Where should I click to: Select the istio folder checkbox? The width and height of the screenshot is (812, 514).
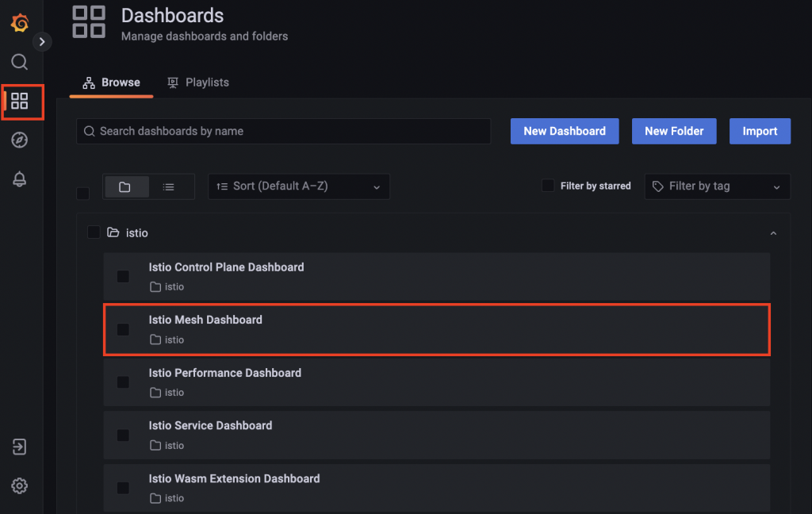point(94,232)
